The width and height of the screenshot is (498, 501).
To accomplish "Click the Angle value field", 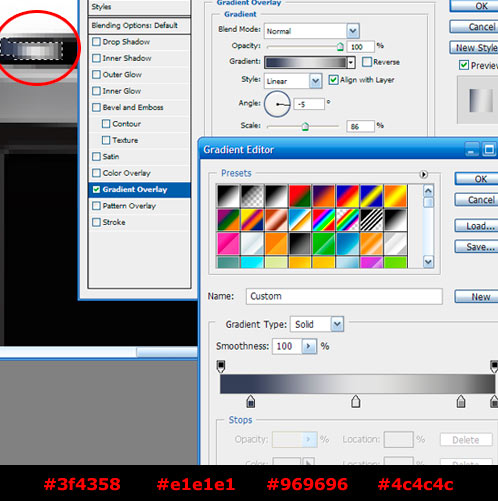I will (x=309, y=104).
